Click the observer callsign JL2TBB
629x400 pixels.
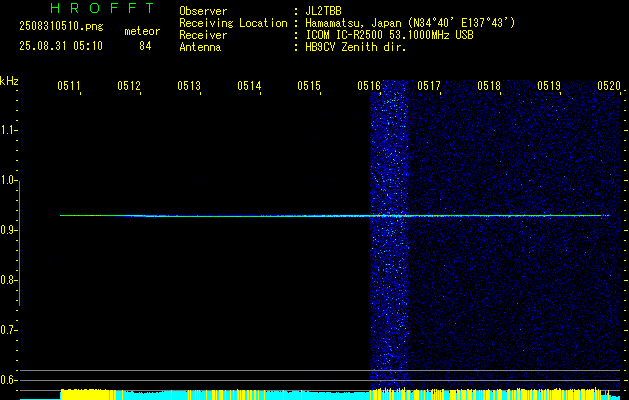click(x=323, y=11)
